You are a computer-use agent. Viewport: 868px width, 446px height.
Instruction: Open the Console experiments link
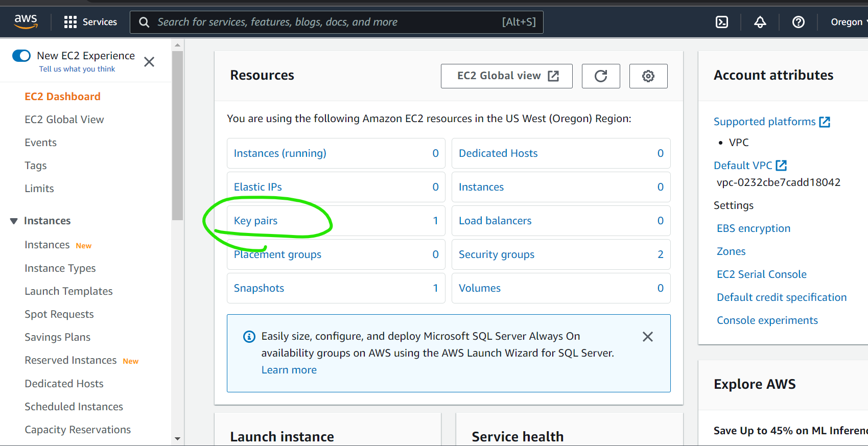[x=767, y=320]
